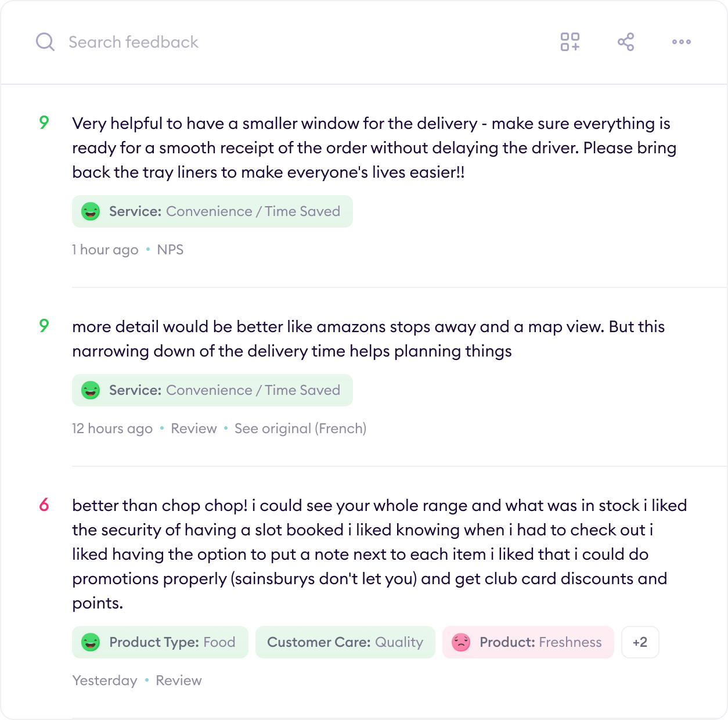Click the happy emoji on the first Service tag
The height and width of the screenshot is (720, 728).
(91, 211)
